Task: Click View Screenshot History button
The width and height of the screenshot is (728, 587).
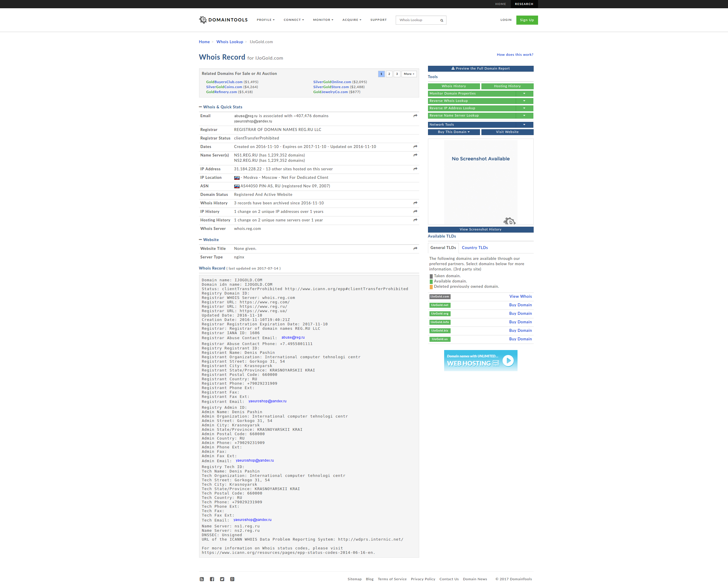Action: pos(481,230)
